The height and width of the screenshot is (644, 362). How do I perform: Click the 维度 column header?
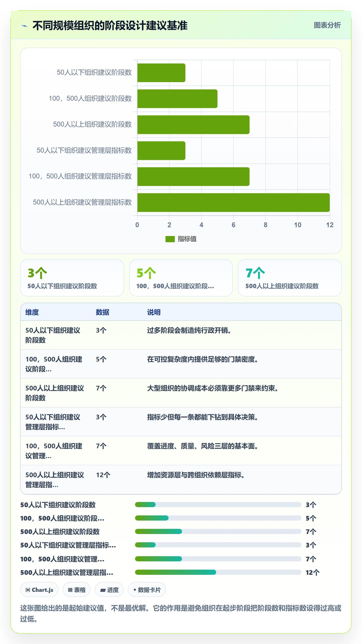[x=32, y=312]
